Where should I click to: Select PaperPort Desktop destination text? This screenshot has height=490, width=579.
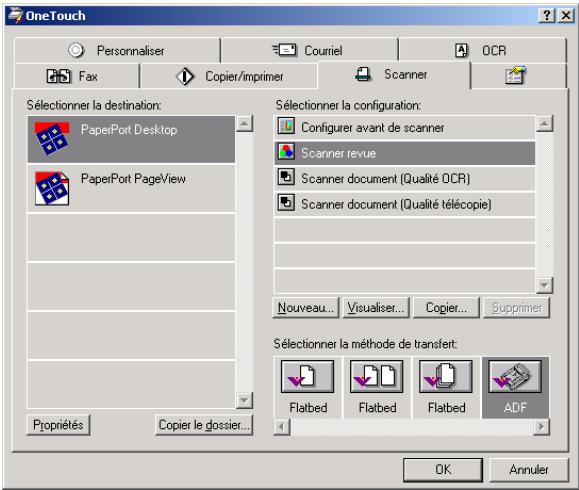pyautogui.click(x=129, y=130)
